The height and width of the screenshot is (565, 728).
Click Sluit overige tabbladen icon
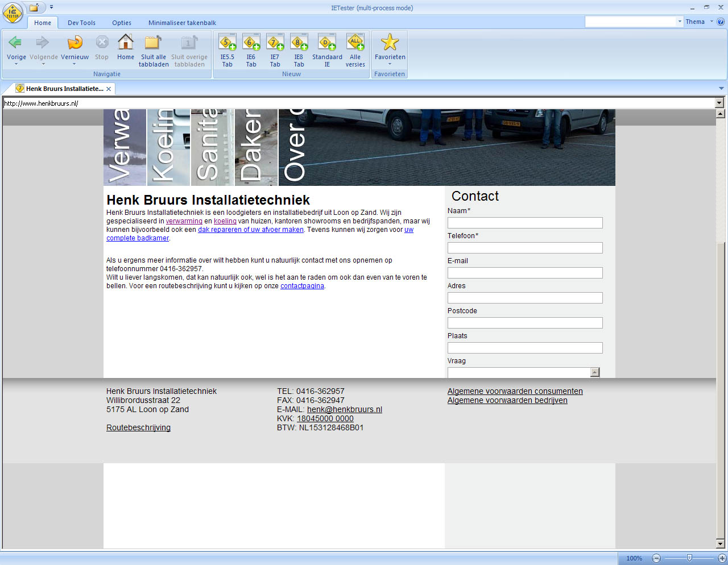[x=189, y=42]
